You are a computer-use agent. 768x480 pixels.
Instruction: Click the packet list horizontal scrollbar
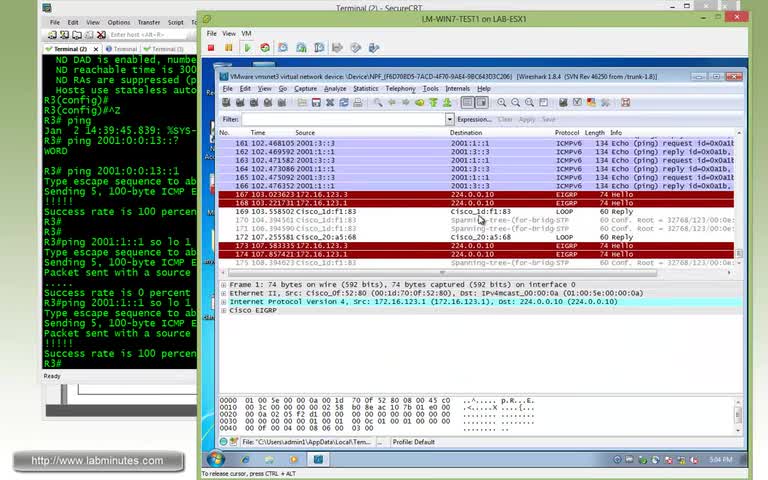[x=442, y=273]
